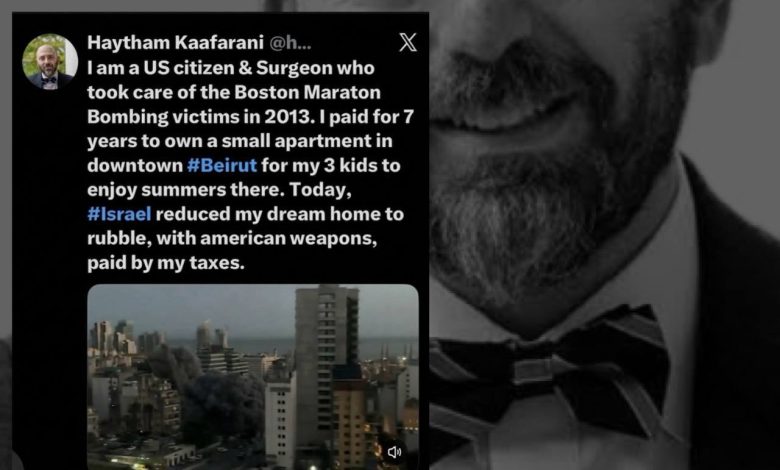Open the #Israel hashtag link
The height and width of the screenshot is (470, 780).
pos(119,214)
